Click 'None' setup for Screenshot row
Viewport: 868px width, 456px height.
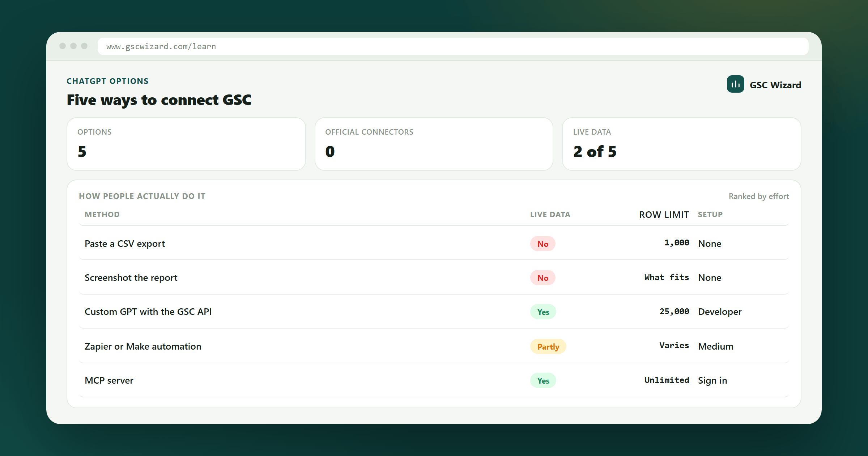[x=710, y=277]
